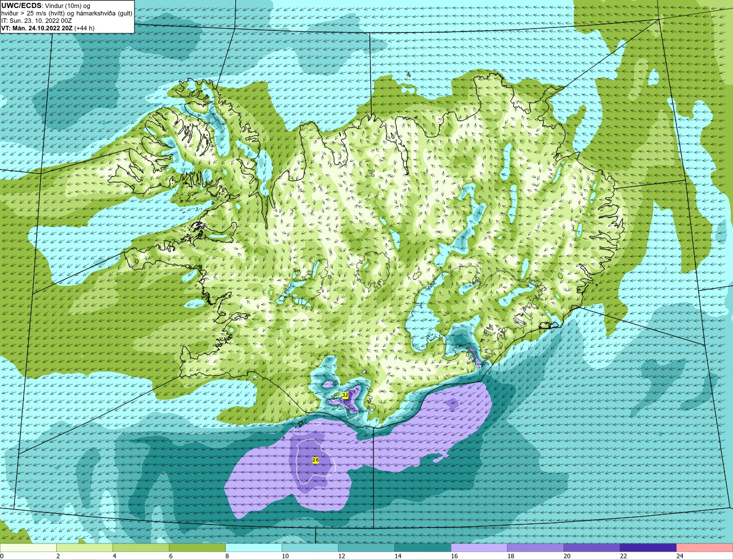The image size is (733, 560).
Task: Click the UWC/ECDS title text
Action: point(21,6)
